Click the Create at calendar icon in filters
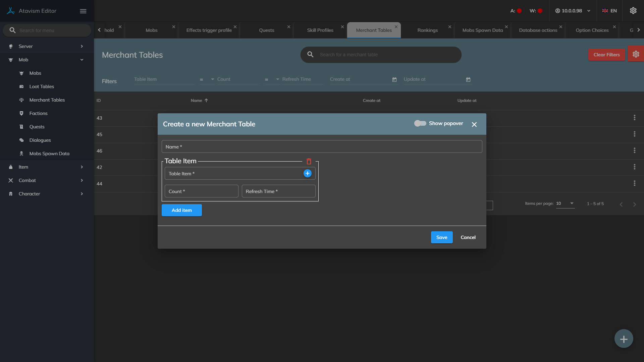This screenshot has width=644, height=362. (x=394, y=79)
